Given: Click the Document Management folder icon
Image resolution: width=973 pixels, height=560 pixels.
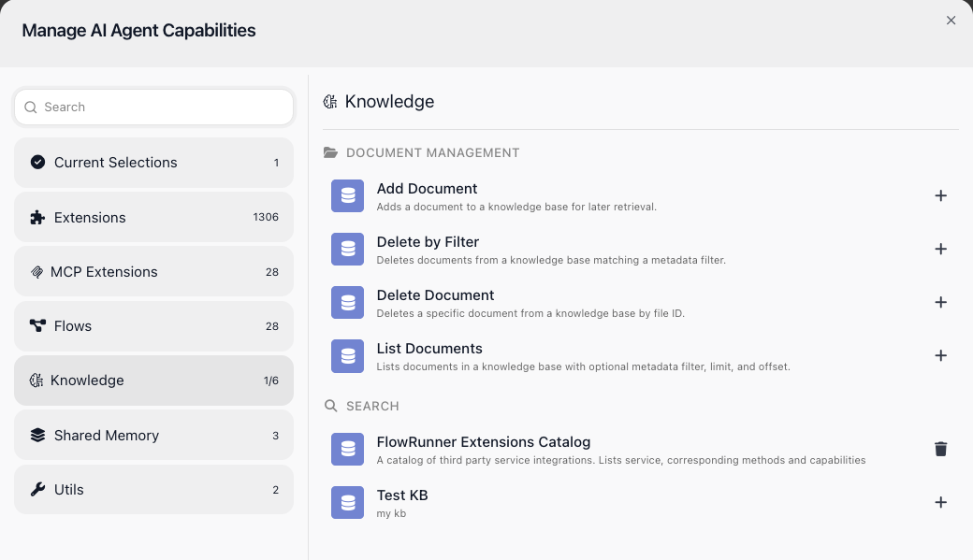Looking at the screenshot, I should pyautogui.click(x=331, y=152).
